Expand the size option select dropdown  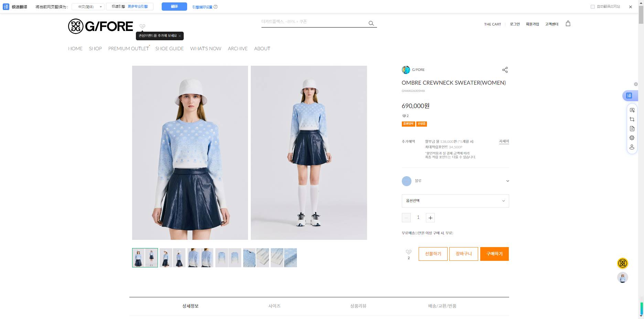[x=455, y=201]
